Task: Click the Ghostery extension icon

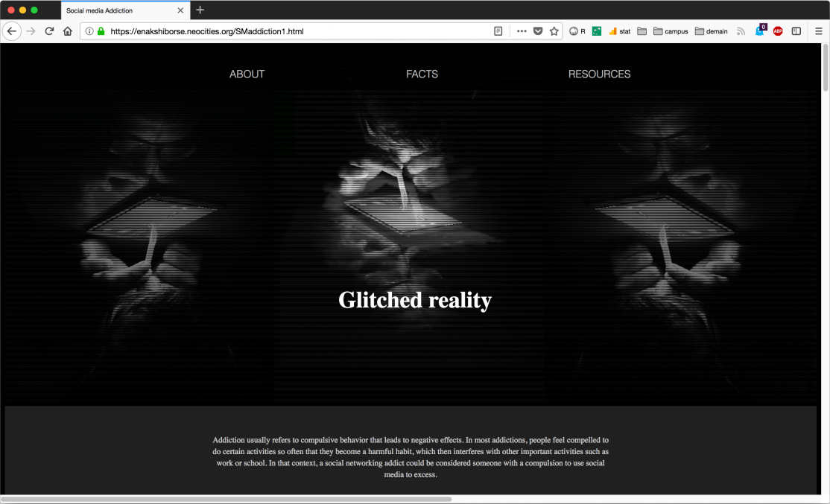Action: pos(760,31)
